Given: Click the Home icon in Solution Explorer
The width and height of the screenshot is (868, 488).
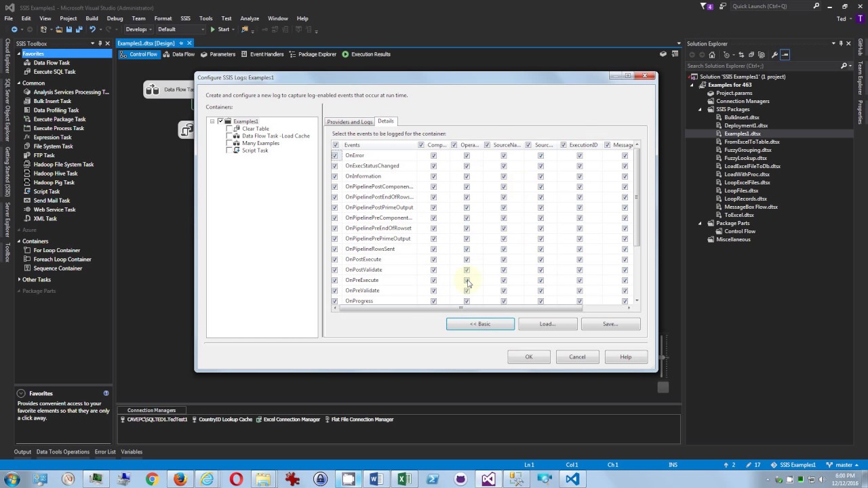Looking at the screenshot, I should 712,55.
